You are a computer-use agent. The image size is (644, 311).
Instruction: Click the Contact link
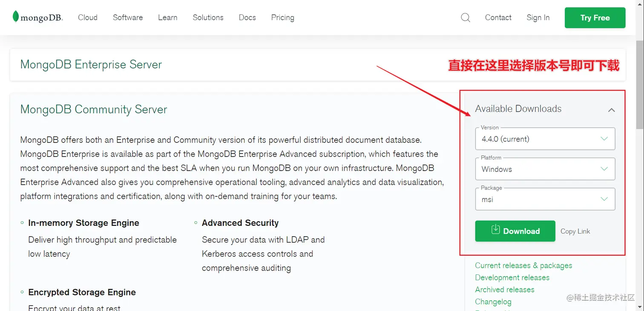(498, 17)
